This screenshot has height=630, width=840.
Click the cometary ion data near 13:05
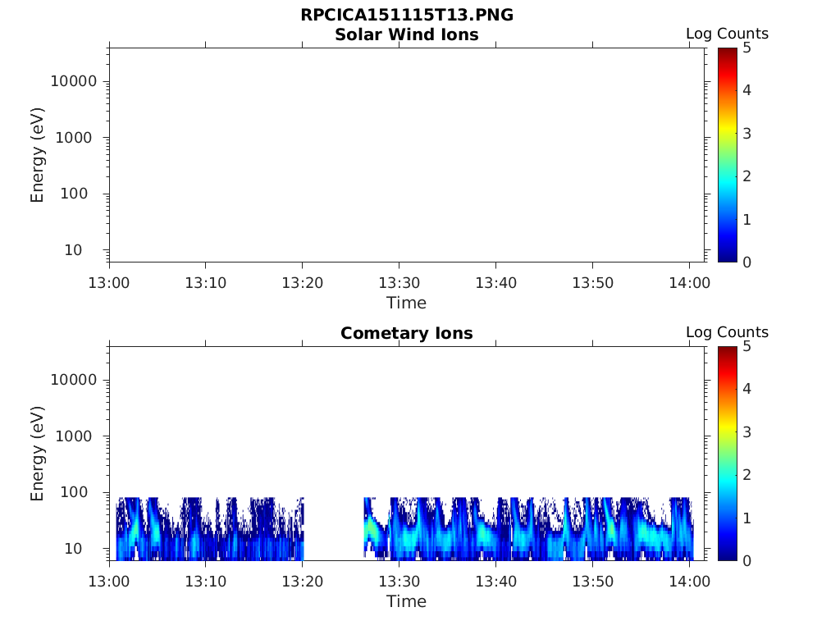click(x=210, y=529)
